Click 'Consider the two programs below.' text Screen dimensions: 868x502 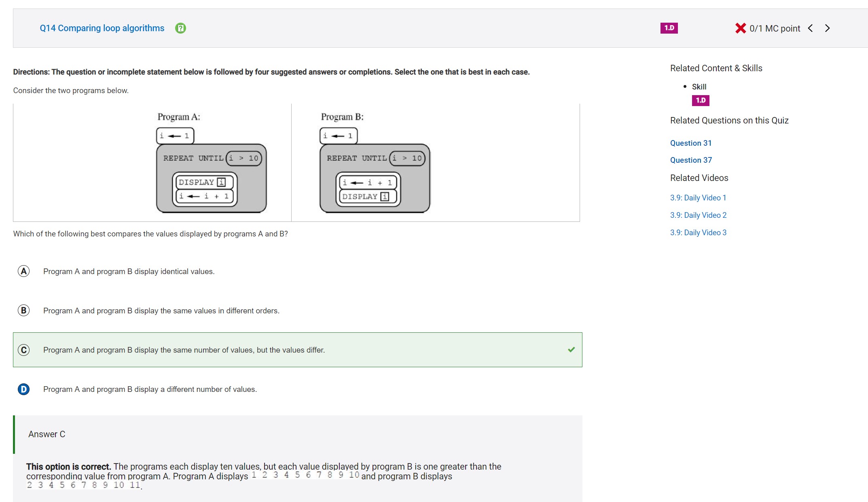point(71,90)
